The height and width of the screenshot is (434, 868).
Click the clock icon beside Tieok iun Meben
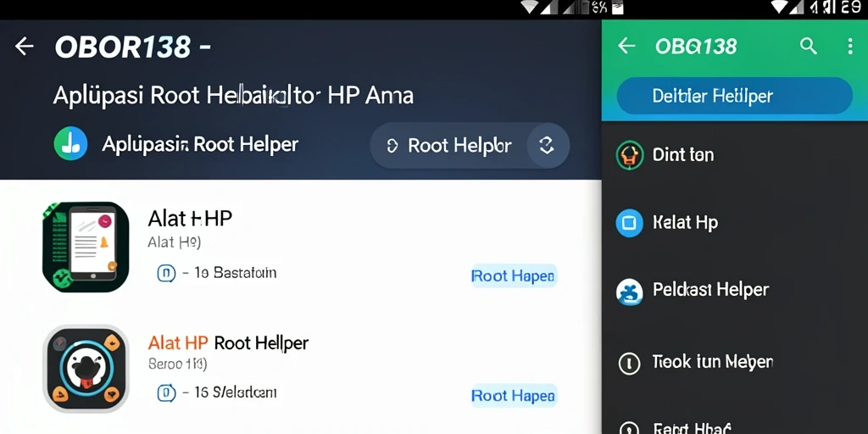pyautogui.click(x=629, y=363)
